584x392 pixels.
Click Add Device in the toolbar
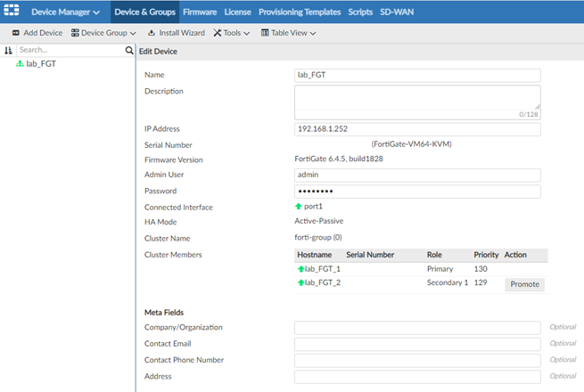(37, 33)
